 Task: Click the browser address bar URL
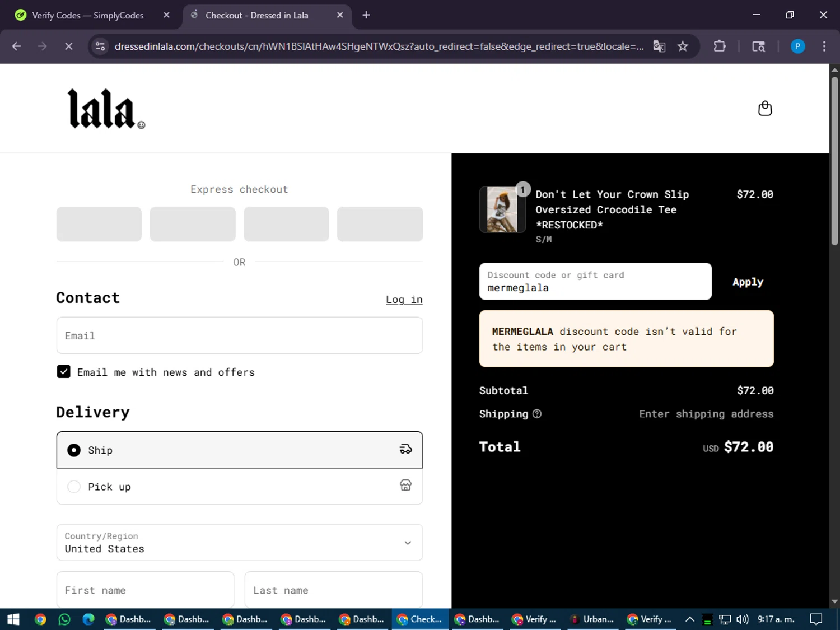click(379, 46)
